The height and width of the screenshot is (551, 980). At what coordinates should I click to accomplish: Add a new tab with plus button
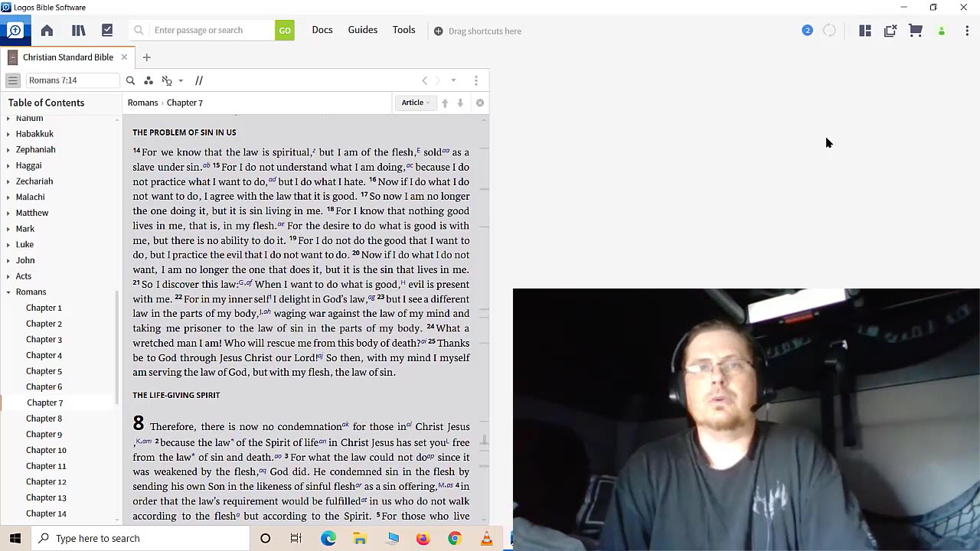(x=146, y=57)
